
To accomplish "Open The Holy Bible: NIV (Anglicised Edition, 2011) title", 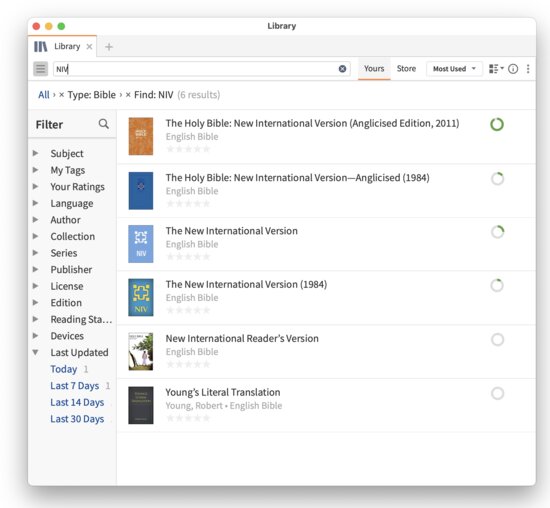I will [x=312, y=123].
